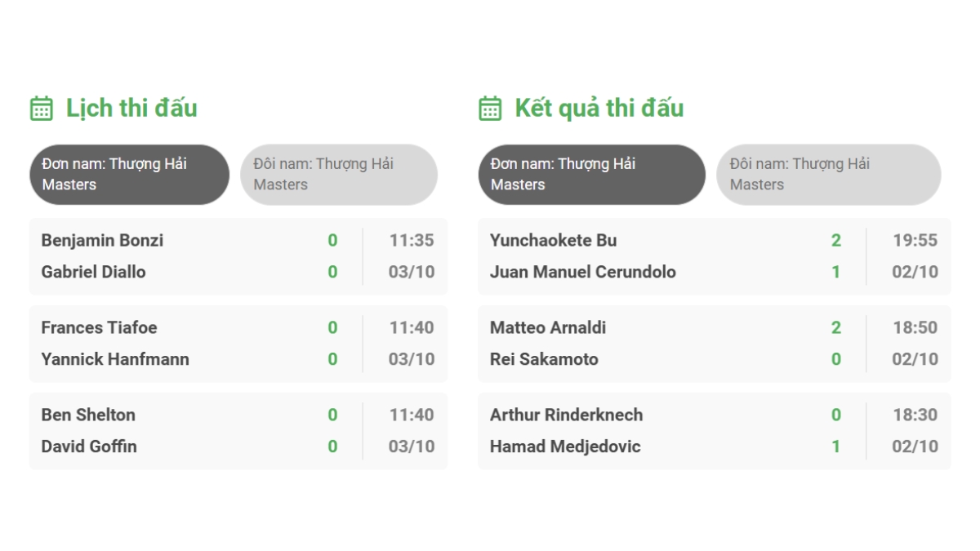Open Yunchaokete Bu's match result
This screenshot has height=551, width=980.
(553, 240)
